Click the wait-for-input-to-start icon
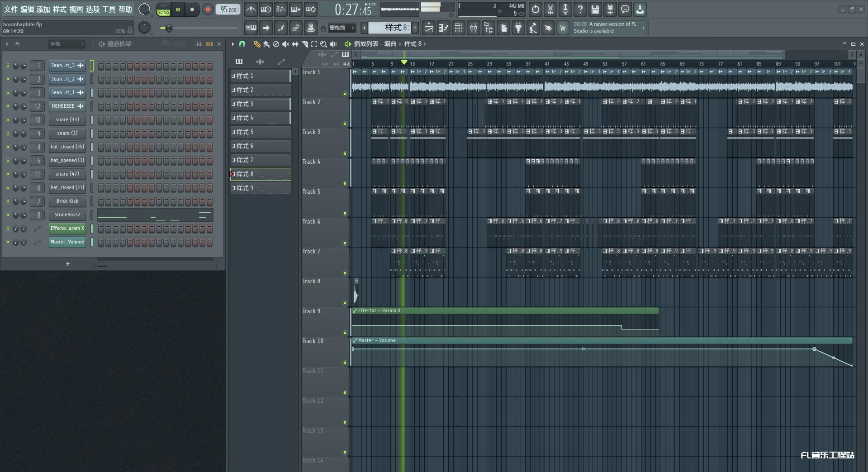Image resolution: width=868 pixels, height=472 pixels. (266, 9)
